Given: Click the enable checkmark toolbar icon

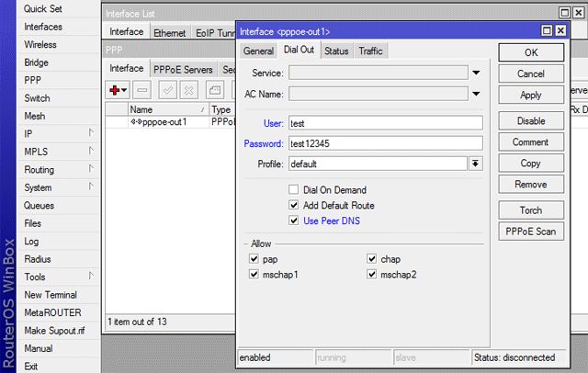Looking at the screenshot, I should click(167, 90).
